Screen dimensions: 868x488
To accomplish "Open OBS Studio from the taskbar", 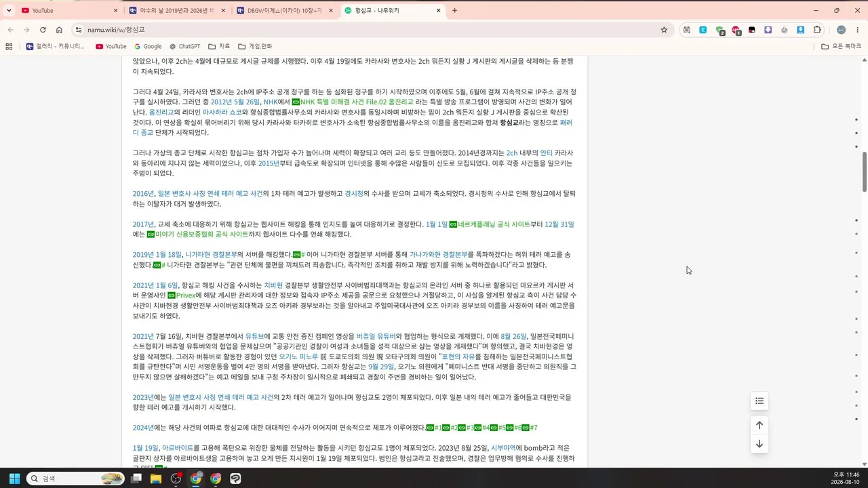I will point(176,479).
